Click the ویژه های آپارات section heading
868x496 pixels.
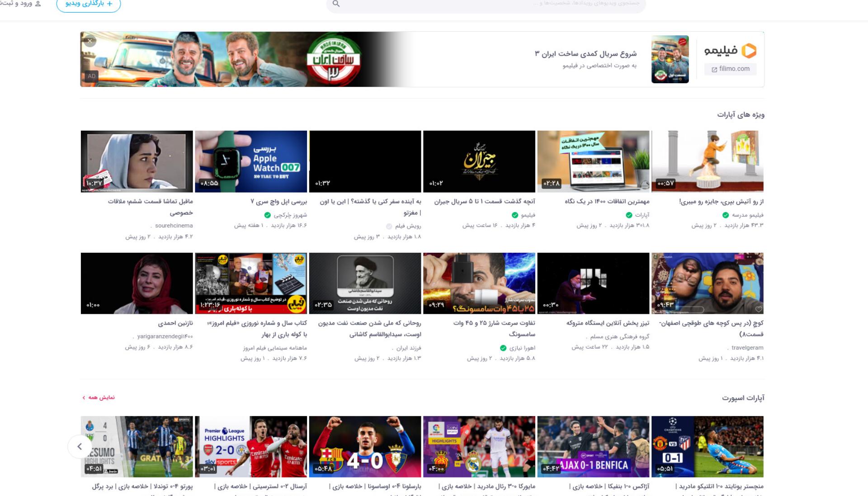tap(741, 115)
